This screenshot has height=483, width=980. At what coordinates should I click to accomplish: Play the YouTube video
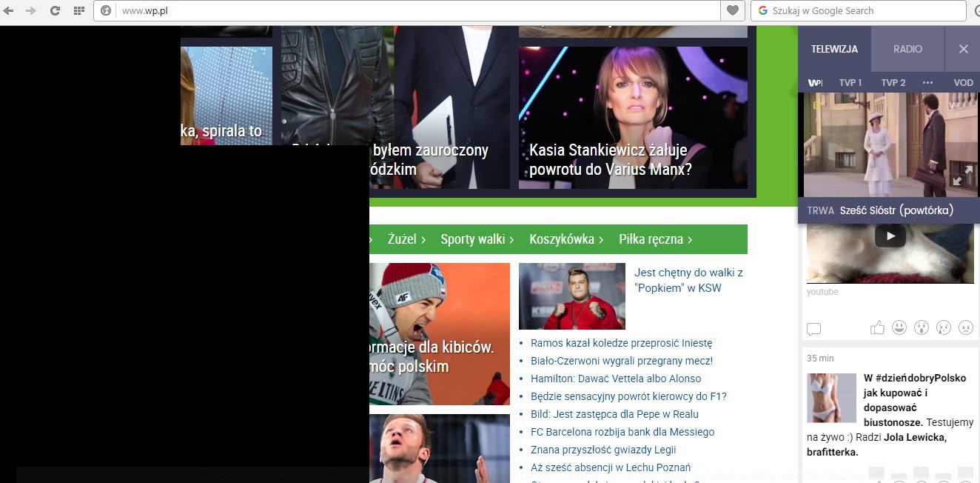tap(890, 236)
